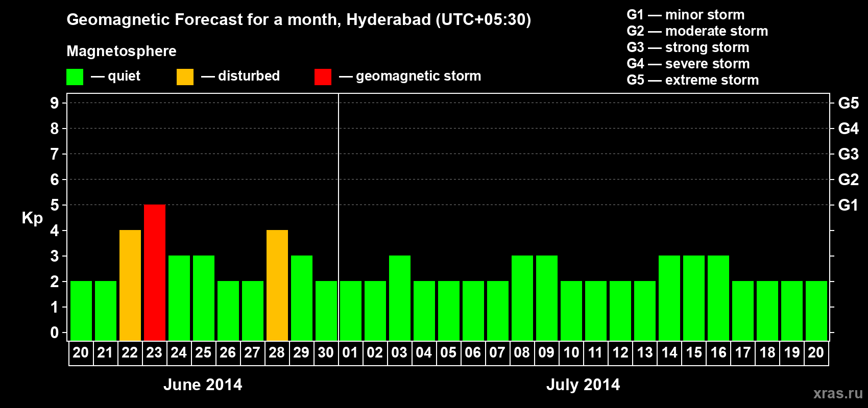
Task: Click the green bar for June 20
Action: pyautogui.click(x=81, y=311)
